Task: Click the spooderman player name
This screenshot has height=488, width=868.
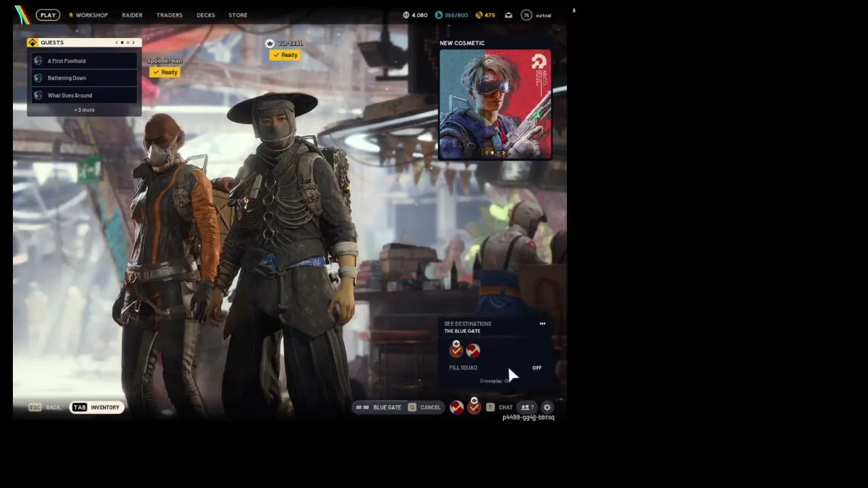Action: point(165,61)
